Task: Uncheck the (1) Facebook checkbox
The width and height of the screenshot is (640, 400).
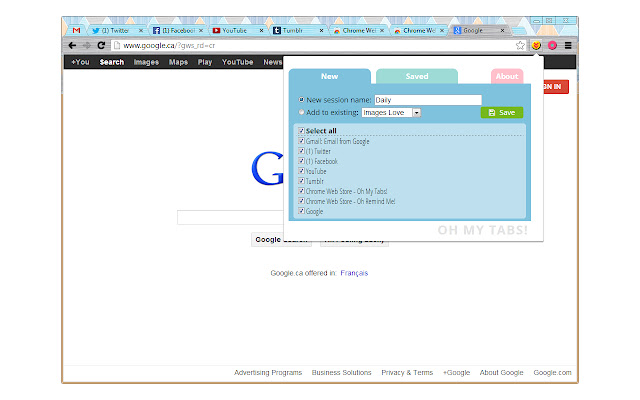Action: [x=302, y=161]
